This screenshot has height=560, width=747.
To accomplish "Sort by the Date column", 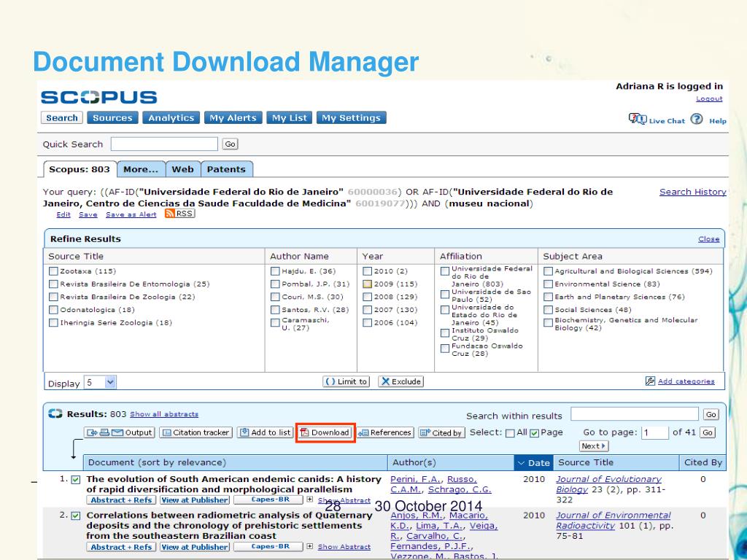I will [x=533, y=463].
